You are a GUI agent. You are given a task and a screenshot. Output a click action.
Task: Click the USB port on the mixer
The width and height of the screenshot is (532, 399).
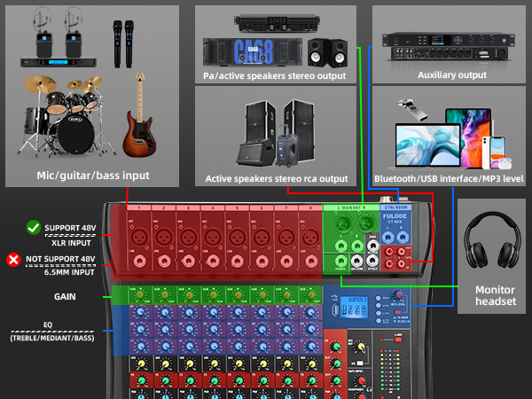335,309
